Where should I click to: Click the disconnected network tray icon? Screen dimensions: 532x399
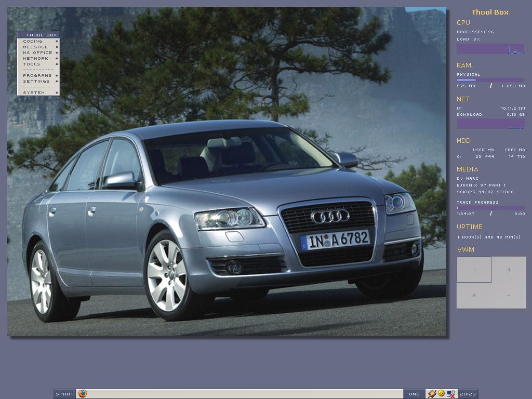pos(450,394)
